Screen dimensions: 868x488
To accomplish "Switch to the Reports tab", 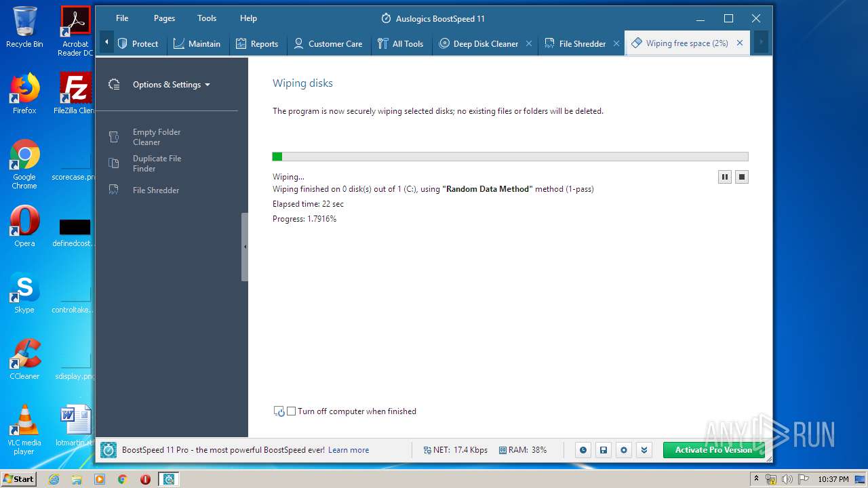I will 257,43.
